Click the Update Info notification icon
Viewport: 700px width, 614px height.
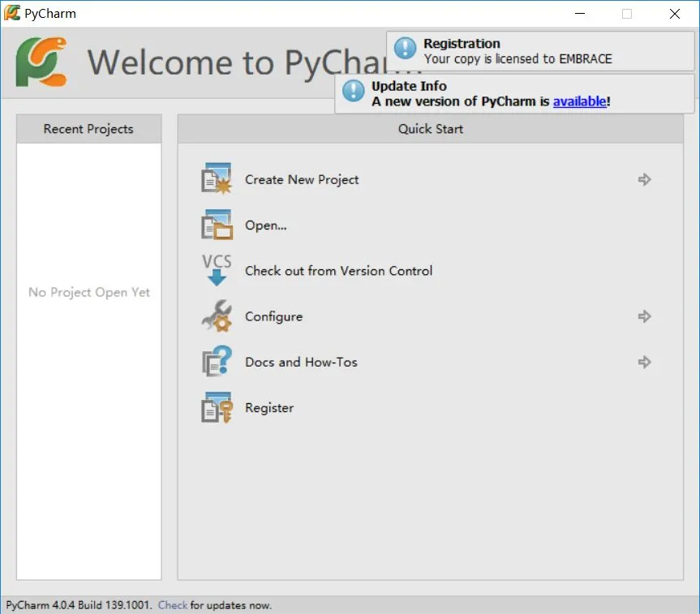[x=353, y=91]
